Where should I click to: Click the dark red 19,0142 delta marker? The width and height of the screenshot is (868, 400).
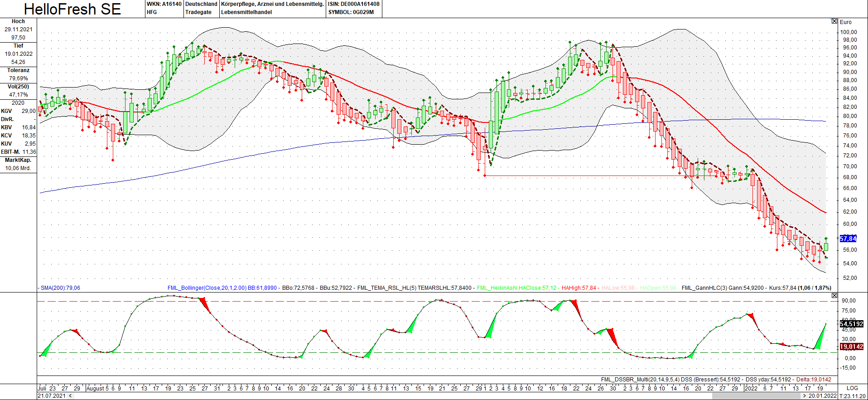(x=852, y=346)
